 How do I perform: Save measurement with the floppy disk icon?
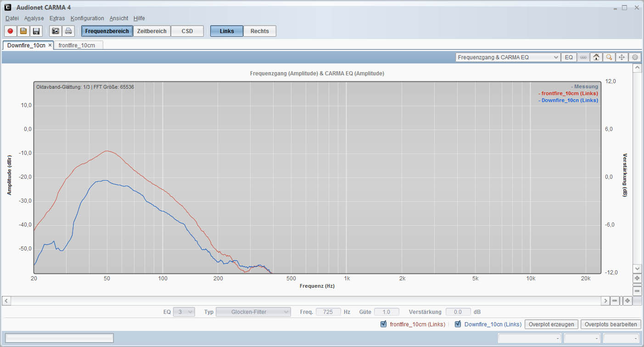tap(36, 31)
